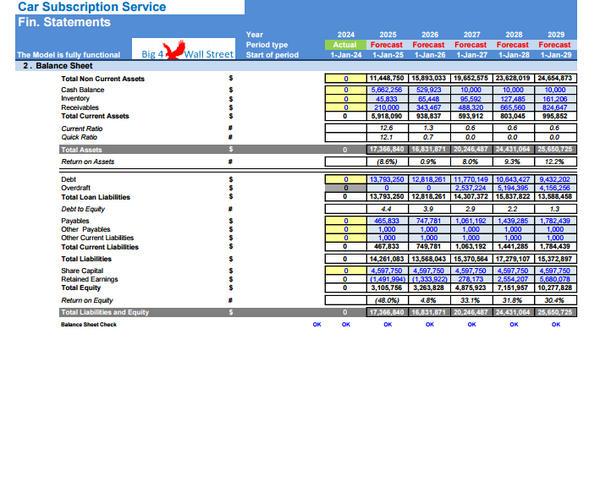Select the Overdraft 2027 value cell
Viewport: 600px width, 504px height.
point(471,188)
